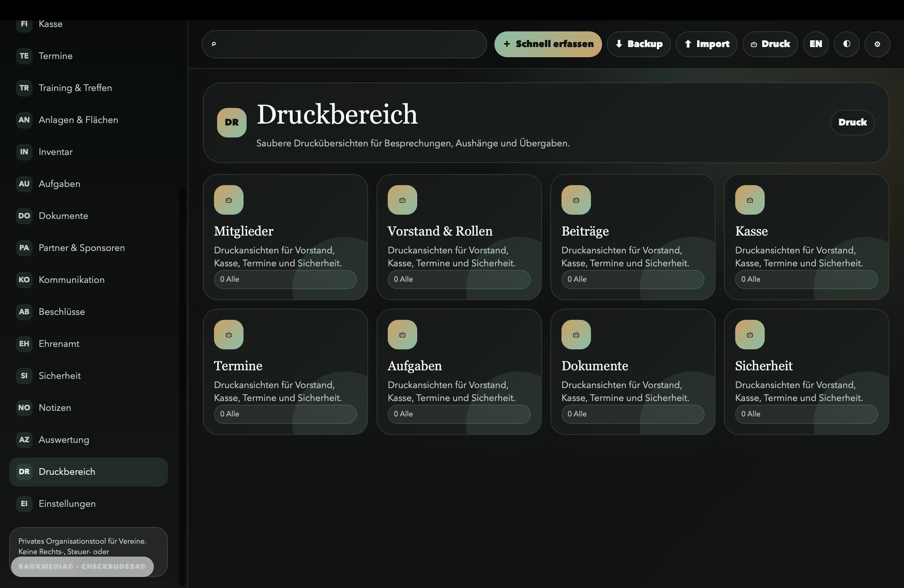Click the DO Dokumente sidebar icon
904x588 pixels.
pos(24,216)
